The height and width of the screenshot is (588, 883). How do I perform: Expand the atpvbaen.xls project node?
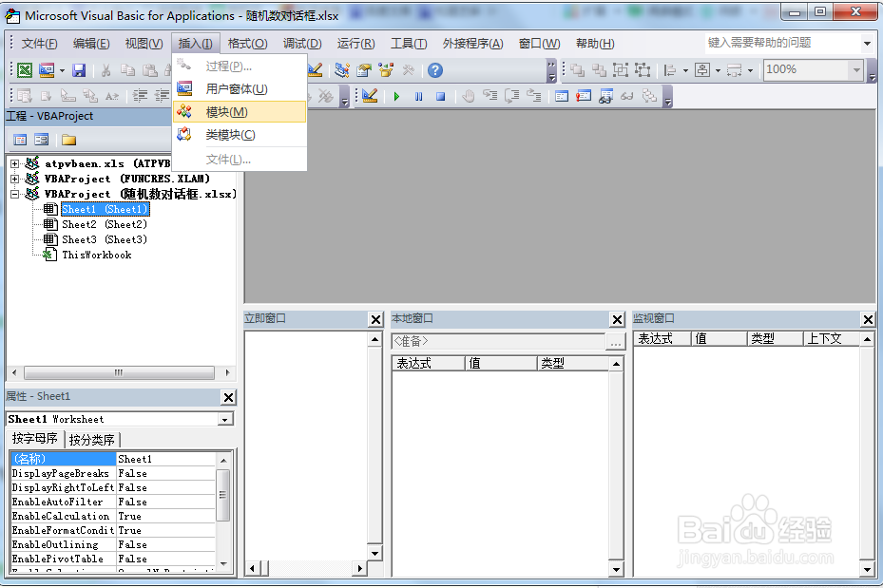click(x=15, y=163)
